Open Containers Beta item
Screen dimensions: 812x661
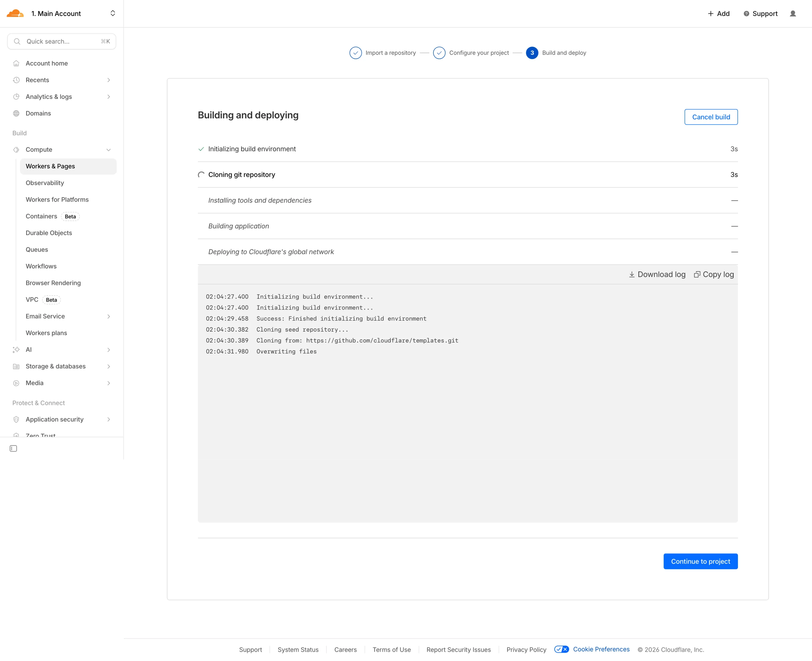(52, 216)
